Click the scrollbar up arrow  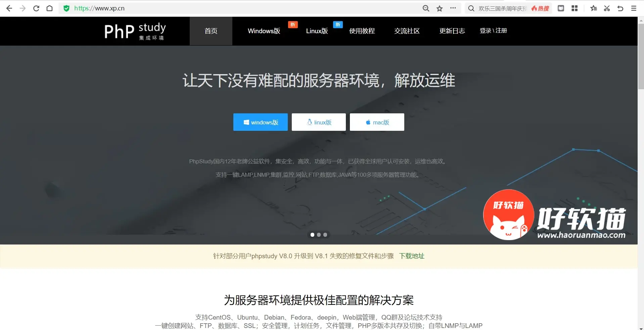pyautogui.click(x=641, y=20)
